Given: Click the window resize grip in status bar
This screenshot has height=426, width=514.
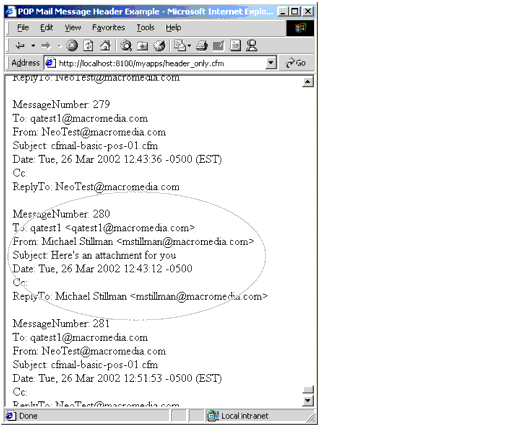Looking at the screenshot, I should pos(311,417).
